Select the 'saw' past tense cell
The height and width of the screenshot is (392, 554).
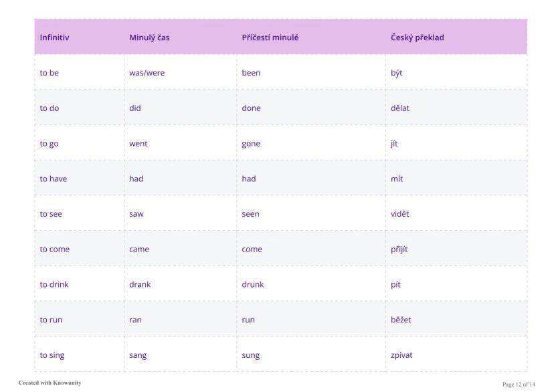tap(136, 214)
